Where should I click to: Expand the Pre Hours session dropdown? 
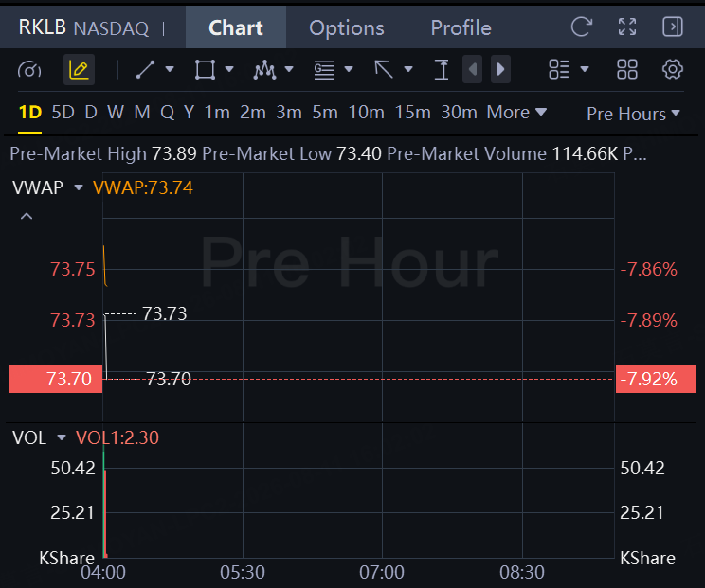coord(633,114)
